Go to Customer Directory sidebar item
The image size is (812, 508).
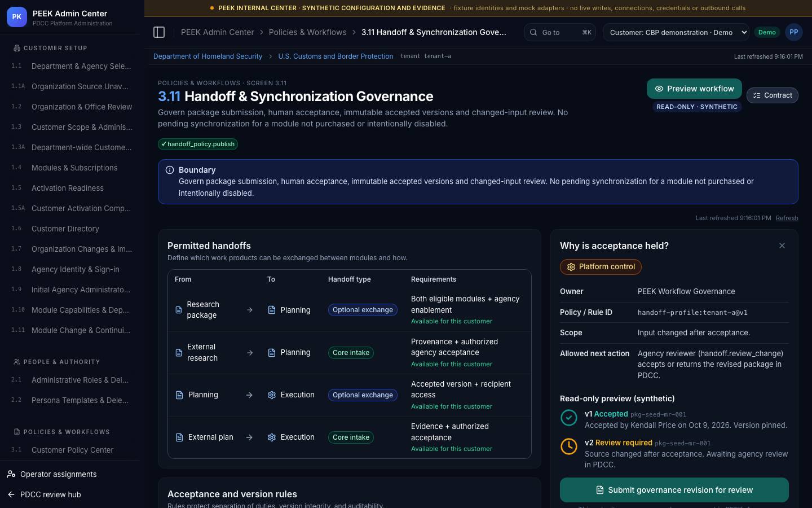point(72,229)
